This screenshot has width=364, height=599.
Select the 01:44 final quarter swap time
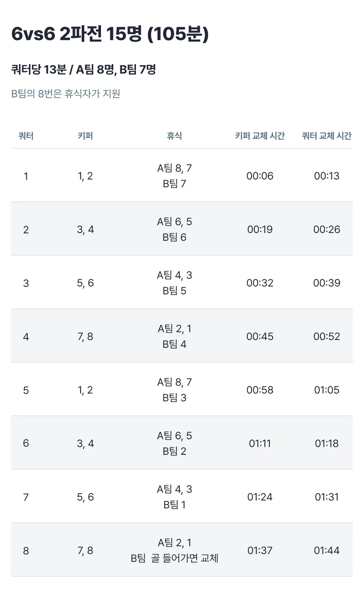(x=326, y=550)
